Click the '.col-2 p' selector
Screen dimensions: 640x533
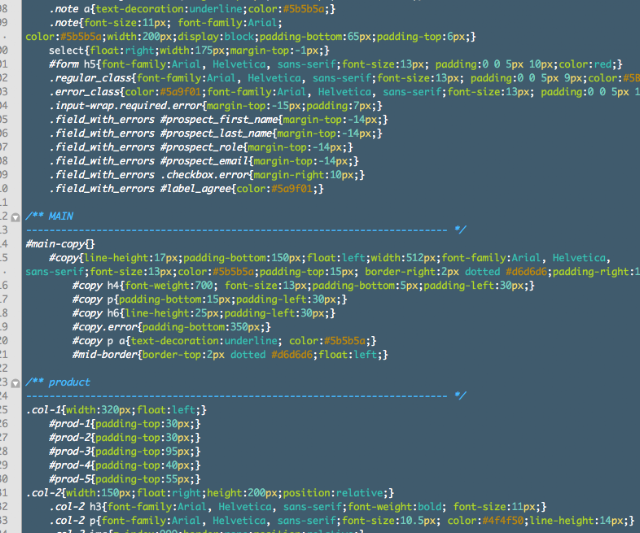tap(74, 521)
